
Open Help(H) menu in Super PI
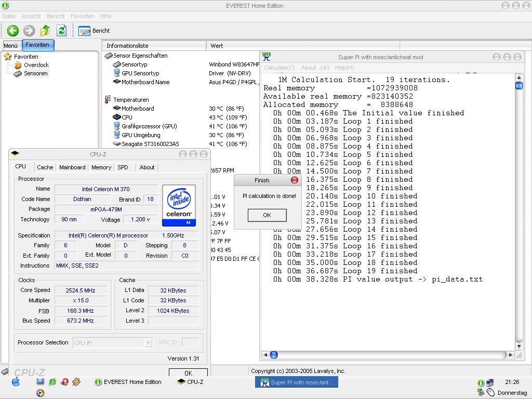click(x=345, y=68)
